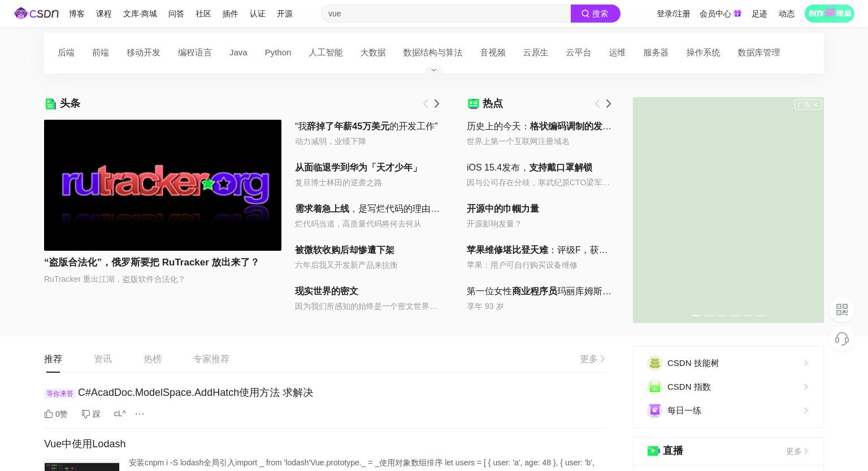Viewport: 868px width, 471px height.
Task: Expand the category bar chevron
Action: (x=434, y=70)
